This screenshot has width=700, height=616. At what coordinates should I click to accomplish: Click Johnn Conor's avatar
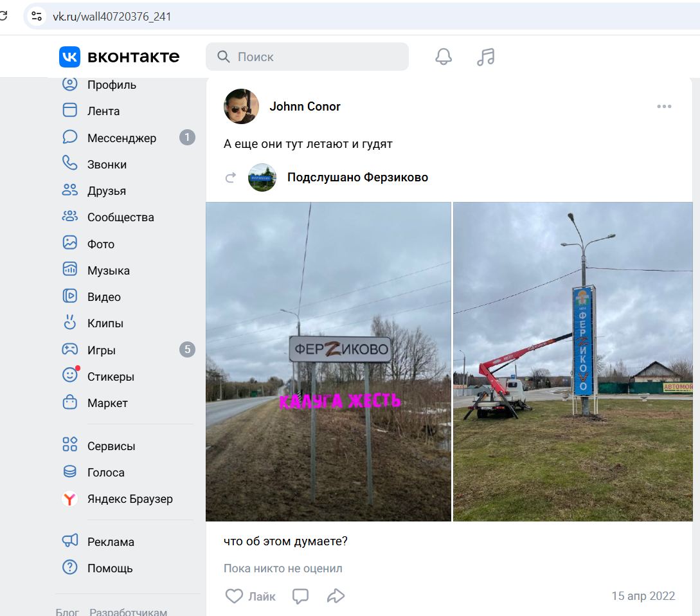pyautogui.click(x=241, y=106)
